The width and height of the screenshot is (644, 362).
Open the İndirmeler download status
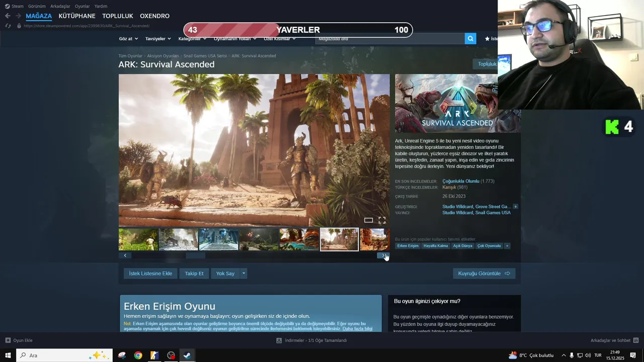tap(311, 340)
